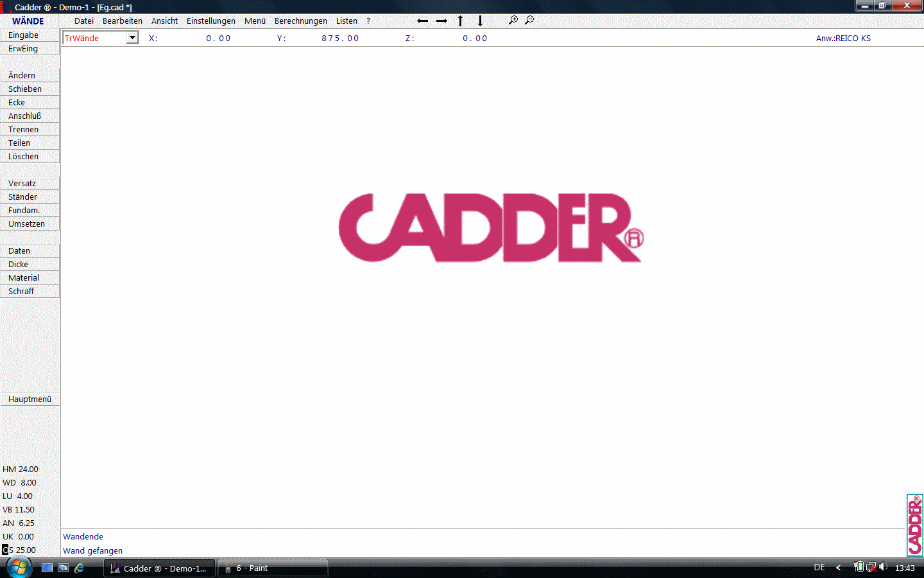Open the Bearbeiten menu

(123, 21)
